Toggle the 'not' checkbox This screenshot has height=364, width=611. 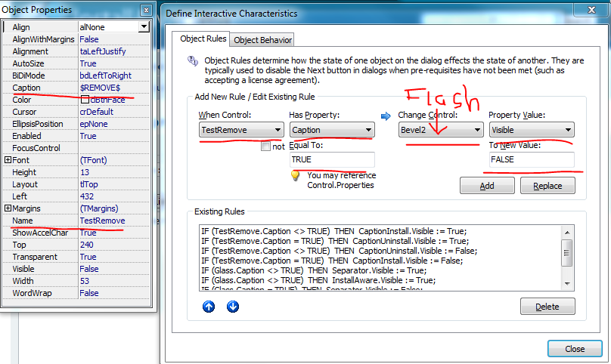coord(265,147)
